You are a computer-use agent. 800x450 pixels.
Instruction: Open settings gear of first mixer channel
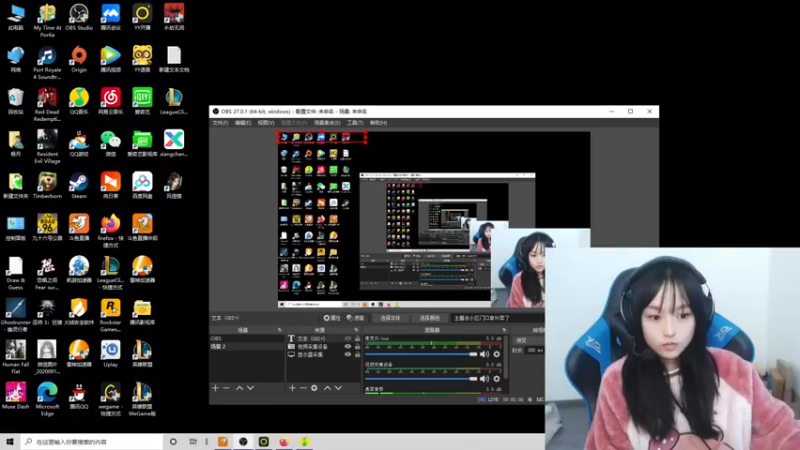click(x=497, y=354)
